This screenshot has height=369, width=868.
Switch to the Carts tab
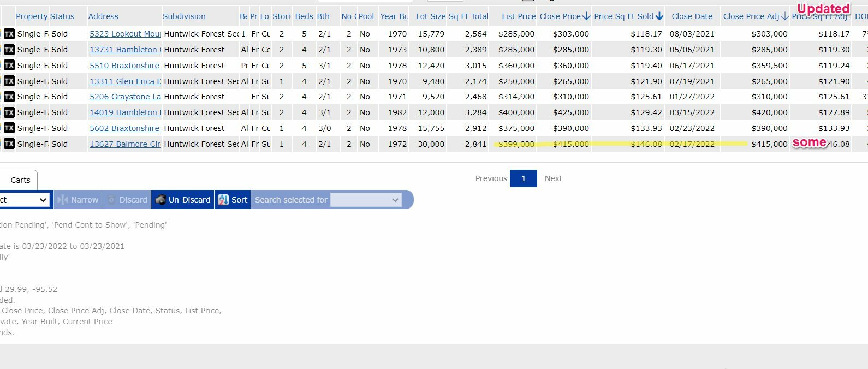click(x=21, y=180)
